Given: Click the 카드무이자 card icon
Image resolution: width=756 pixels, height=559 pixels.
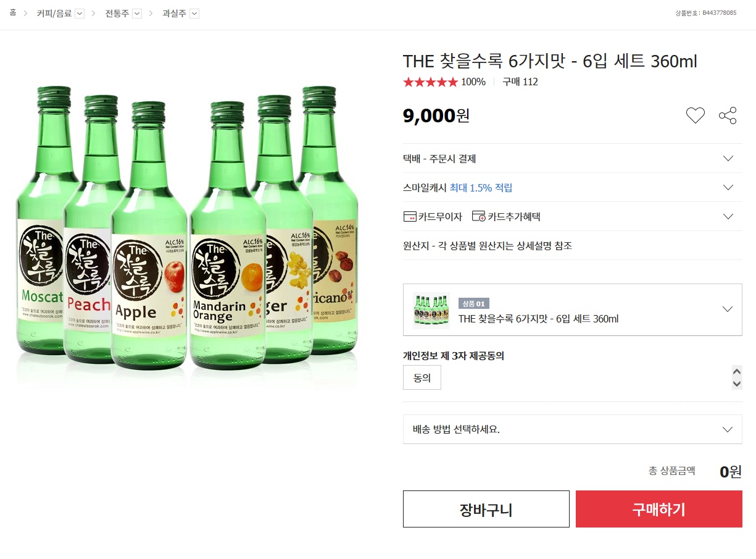Looking at the screenshot, I should coord(410,216).
